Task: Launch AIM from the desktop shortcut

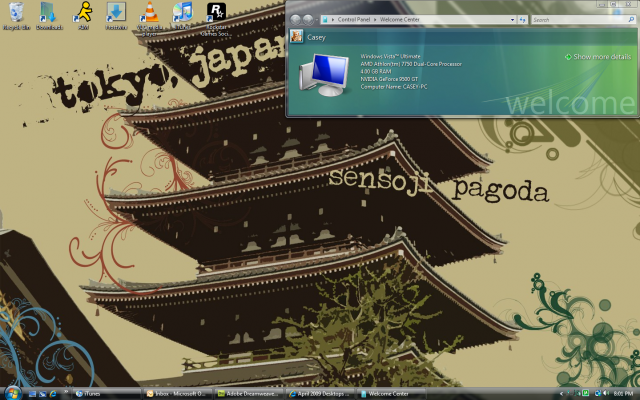Action: pyautogui.click(x=83, y=16)
